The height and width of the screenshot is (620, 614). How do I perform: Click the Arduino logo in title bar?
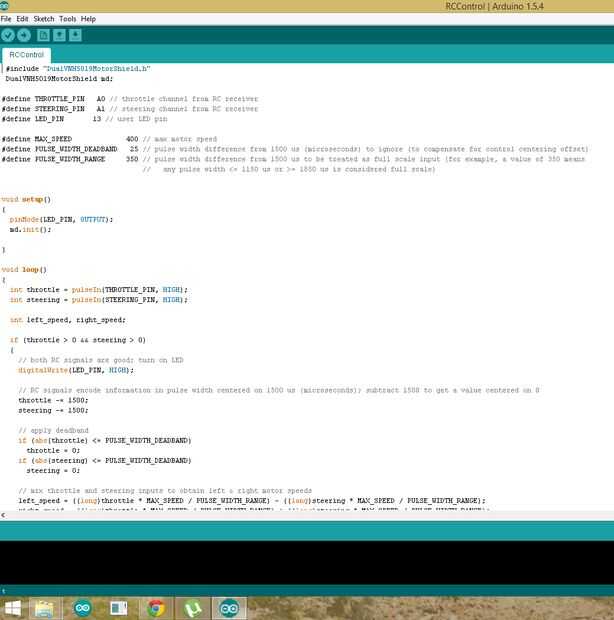click(4, 6)
